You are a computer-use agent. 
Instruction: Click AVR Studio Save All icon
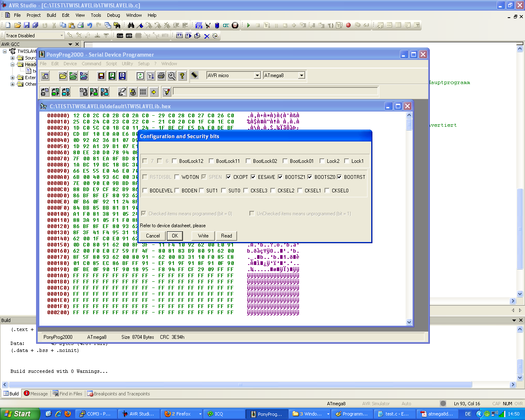coord(36,25)
